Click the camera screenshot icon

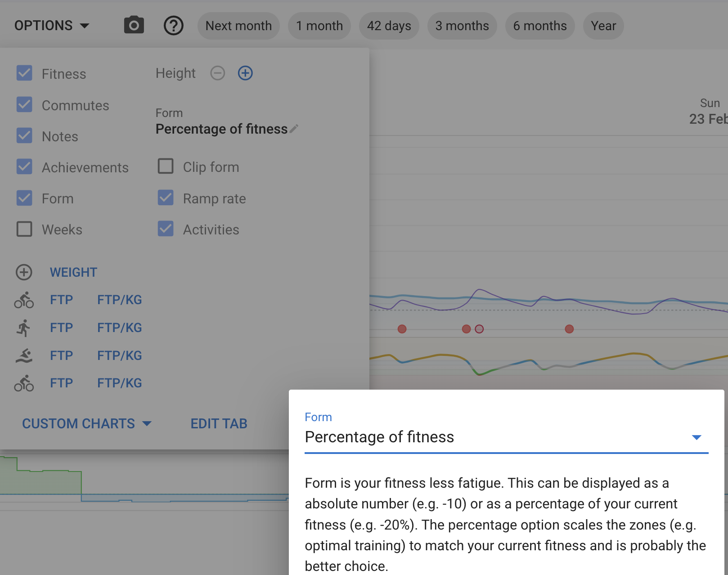[x=134, y=26]
